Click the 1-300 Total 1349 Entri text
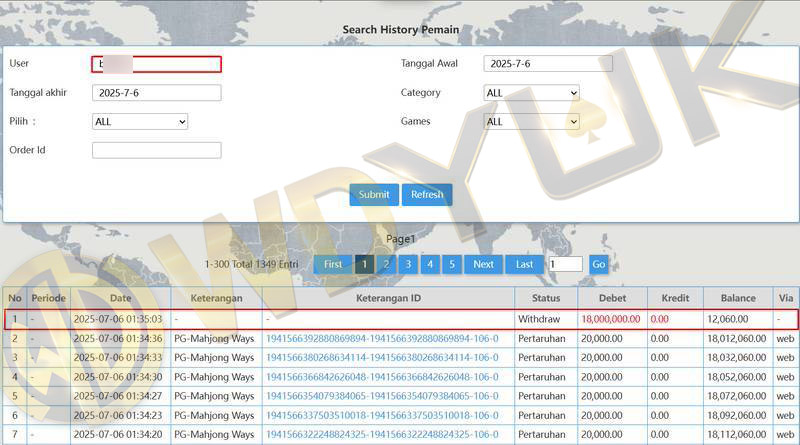 point(252,264)
